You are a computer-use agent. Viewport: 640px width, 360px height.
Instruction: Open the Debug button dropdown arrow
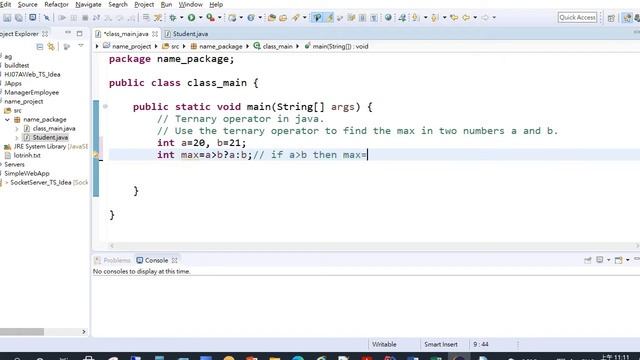182,18
